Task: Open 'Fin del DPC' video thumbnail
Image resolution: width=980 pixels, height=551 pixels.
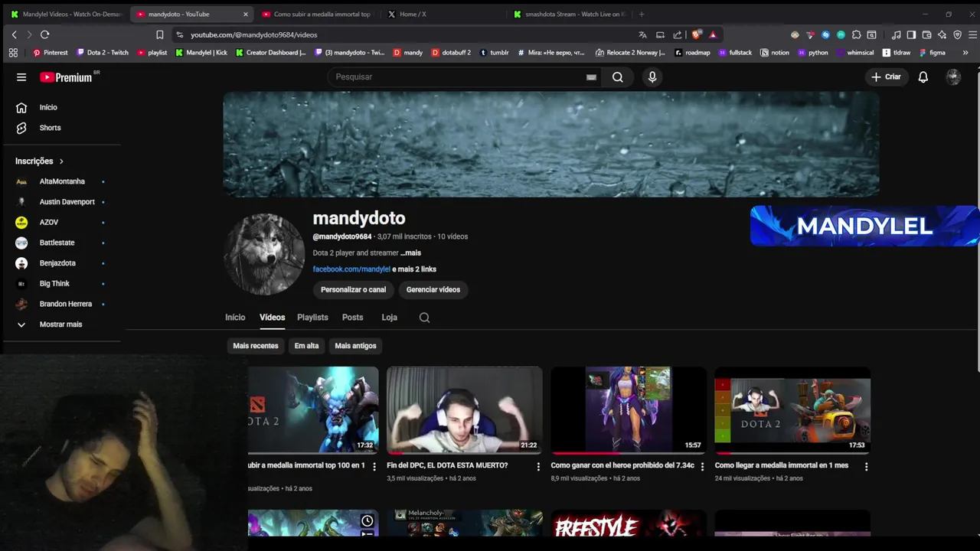Action: (x=465, y=409)
